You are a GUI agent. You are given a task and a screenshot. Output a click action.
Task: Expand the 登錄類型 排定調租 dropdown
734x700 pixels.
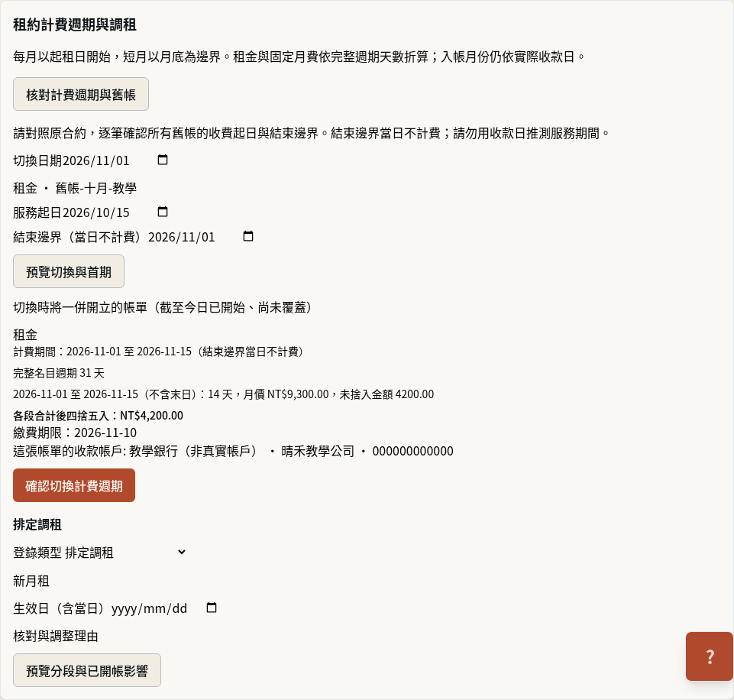point(126,553)
